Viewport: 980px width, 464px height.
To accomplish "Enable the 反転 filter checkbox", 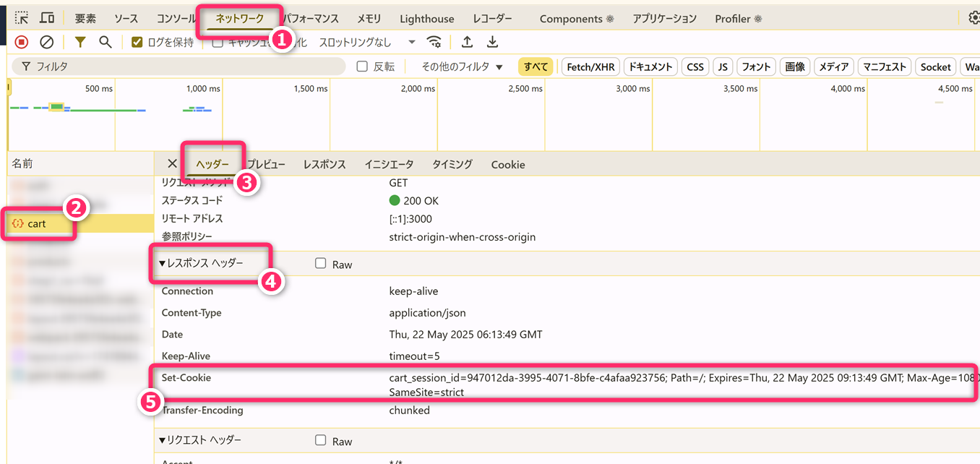I will point(363,66).
